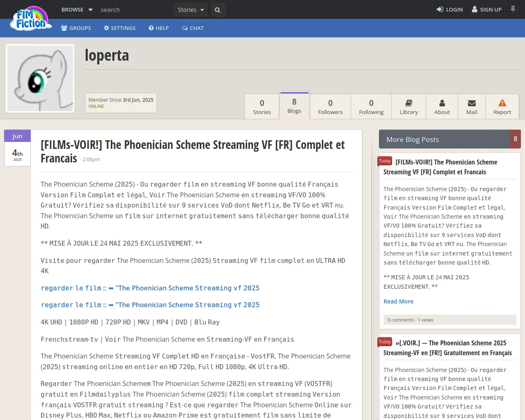Click the search magnifier icon button
This screenshot has height=420, width=525.
click(x=217, y=10)
